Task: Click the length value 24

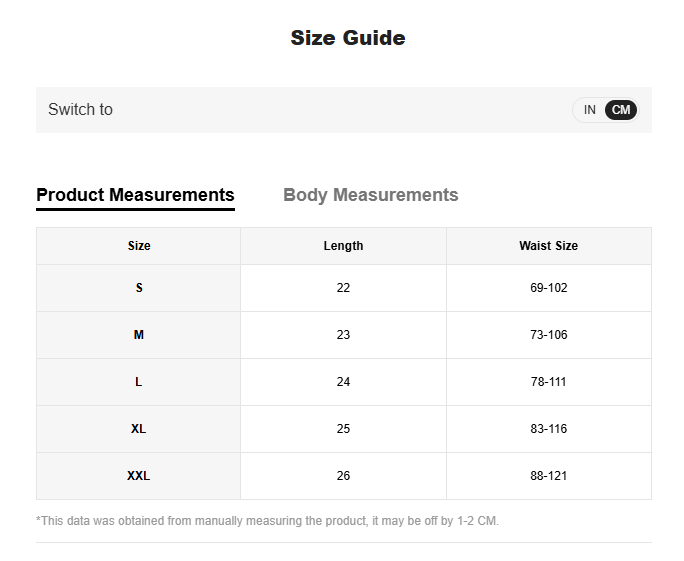Action: click(x=343, y=382)
